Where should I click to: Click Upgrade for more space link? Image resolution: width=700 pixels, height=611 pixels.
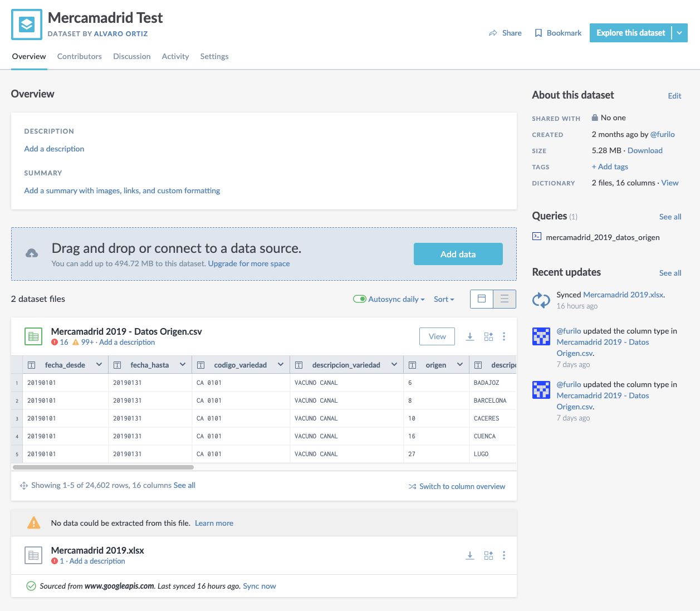[x=249, y=263]
